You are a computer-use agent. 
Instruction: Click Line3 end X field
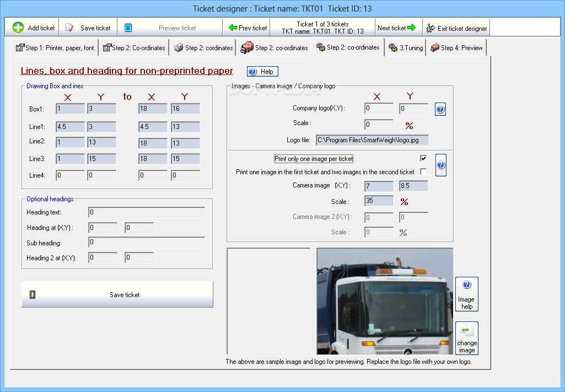153,159
